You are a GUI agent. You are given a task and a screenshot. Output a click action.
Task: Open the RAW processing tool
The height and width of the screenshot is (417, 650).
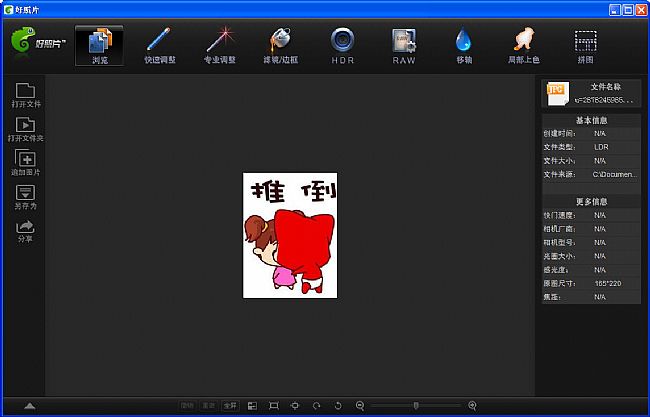click(x=404, y=44)
